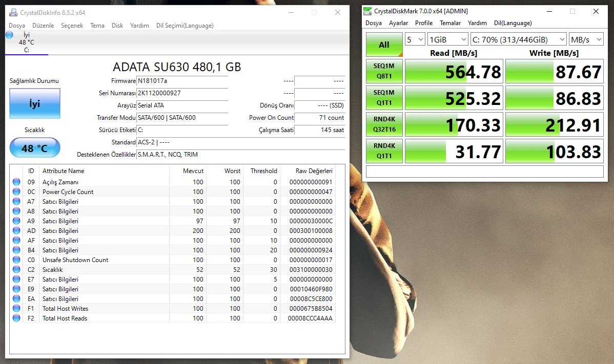Open Dosya menu in CrystalDiskMark
This screenshot has width=614, height=364.
(374, 23)
